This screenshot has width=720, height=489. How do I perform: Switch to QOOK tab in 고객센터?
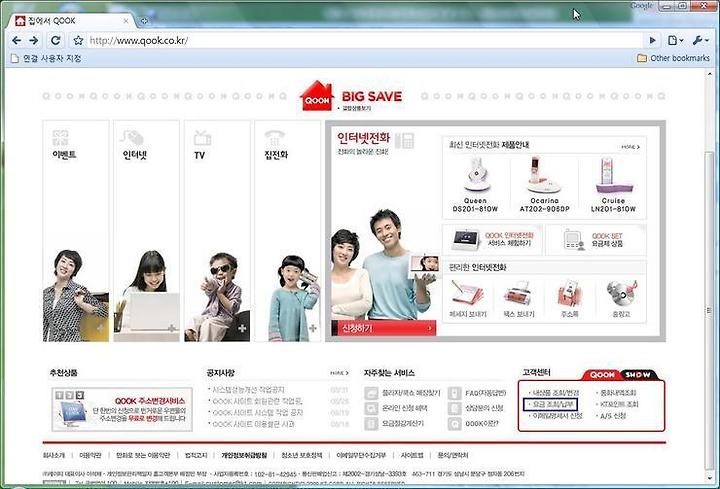click(602, 375)
